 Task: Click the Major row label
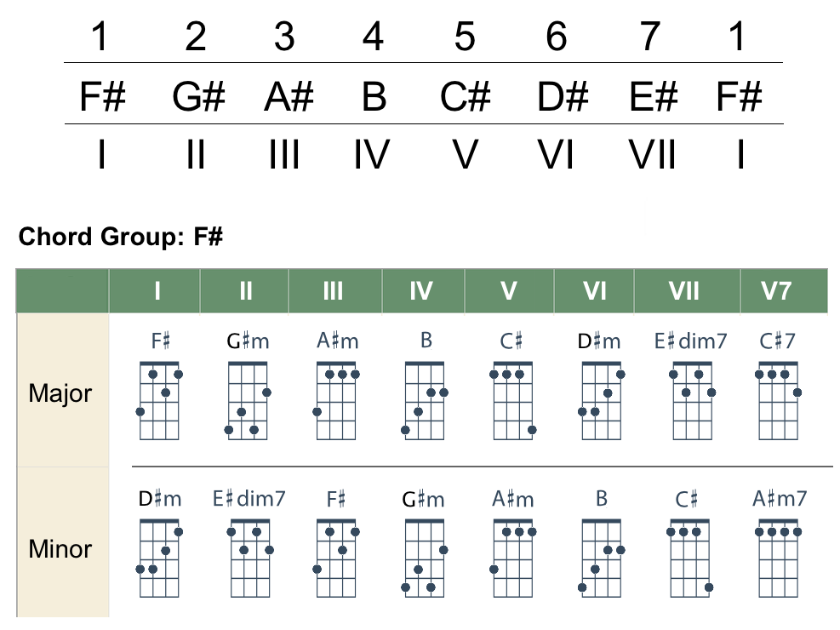[x=60, y=394]
